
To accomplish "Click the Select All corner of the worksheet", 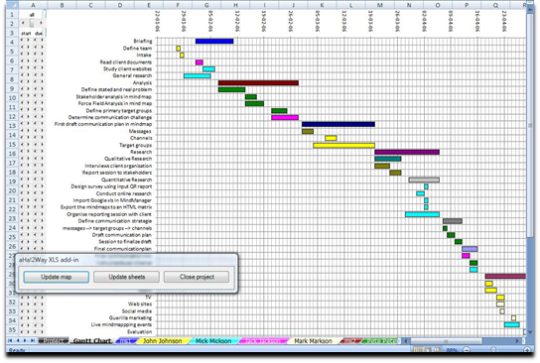I will 12,5.
